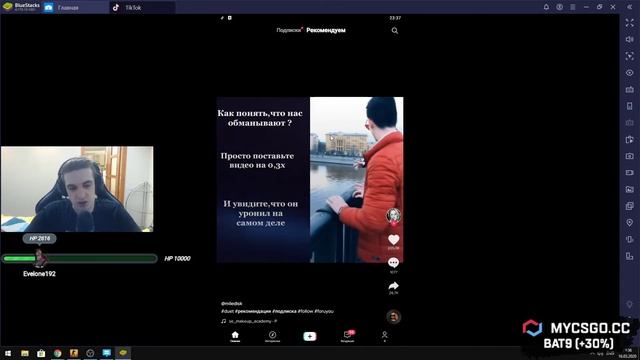640x360 pixels.
Task: Open Microsoft Store from taskbar
Action: (x=41, y=353)
